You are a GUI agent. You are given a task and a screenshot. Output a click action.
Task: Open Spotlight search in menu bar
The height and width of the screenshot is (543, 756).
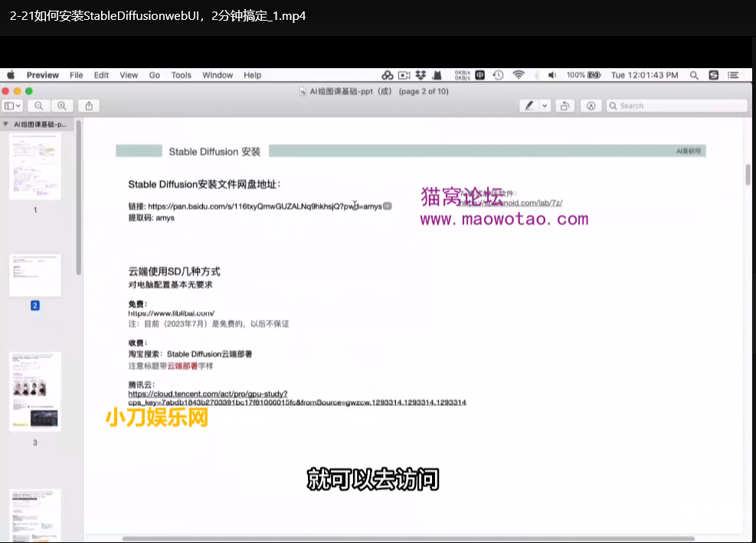694,75
